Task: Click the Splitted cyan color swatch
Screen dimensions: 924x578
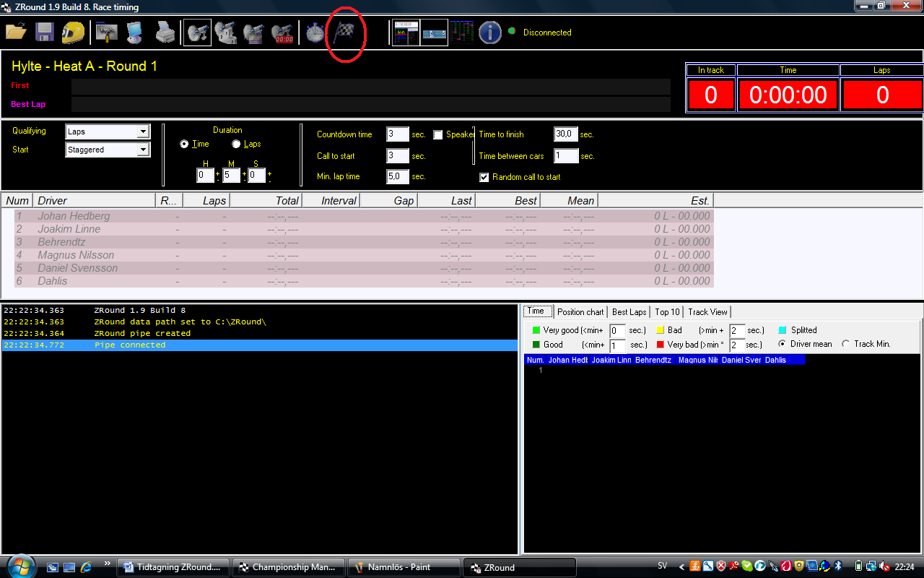Action: click(783, 330)
